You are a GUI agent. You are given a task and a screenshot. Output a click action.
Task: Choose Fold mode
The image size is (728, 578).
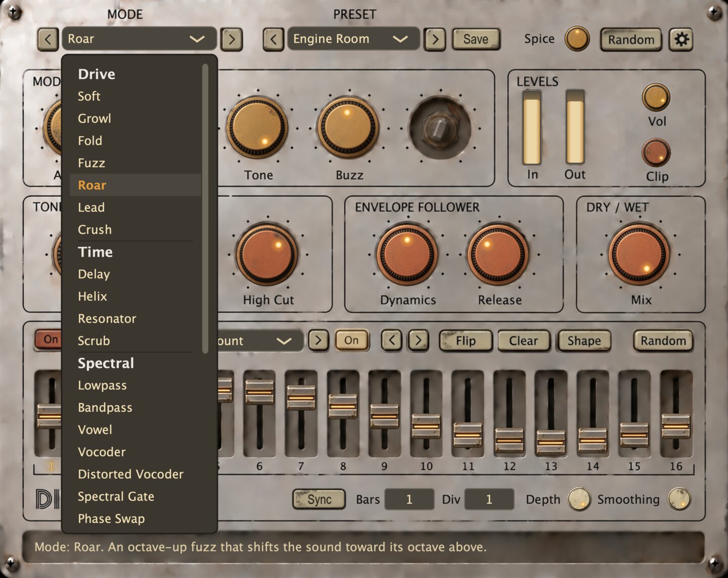[x=135, y=140]
